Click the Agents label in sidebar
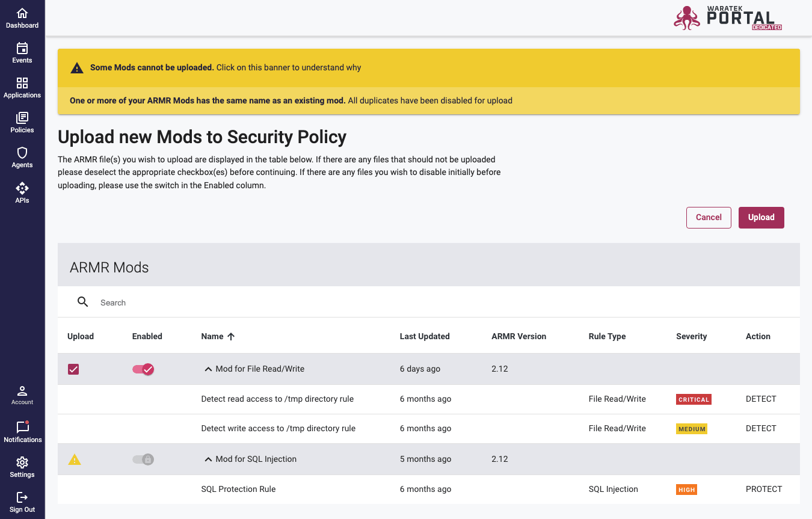Viewport: 812px width, 519px height. click(x=22, y=165)
